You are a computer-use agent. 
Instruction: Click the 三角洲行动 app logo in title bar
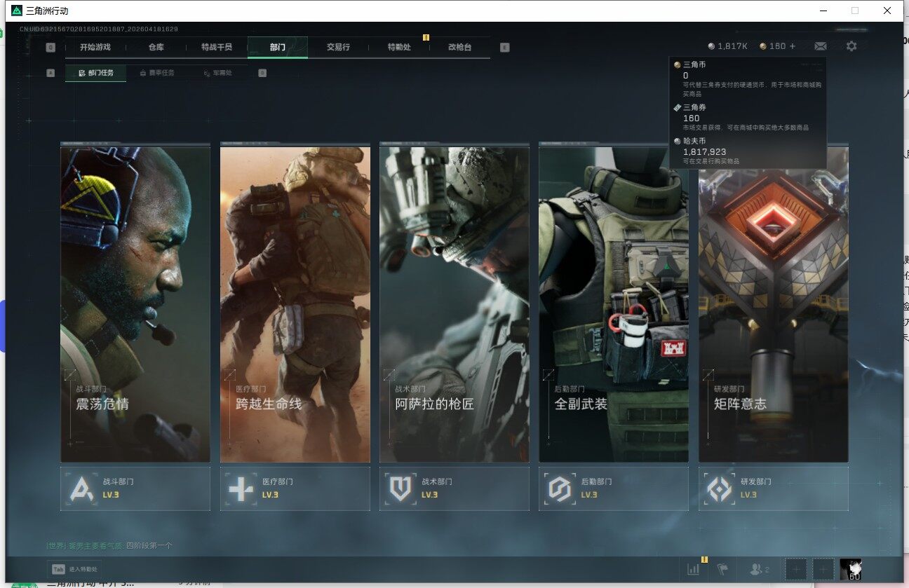[17, 11]
